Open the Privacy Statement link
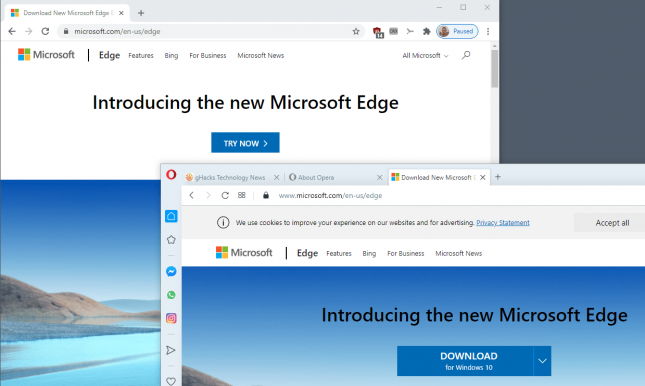The width and height of the screenshot is (645, 386). coord(503,223)
